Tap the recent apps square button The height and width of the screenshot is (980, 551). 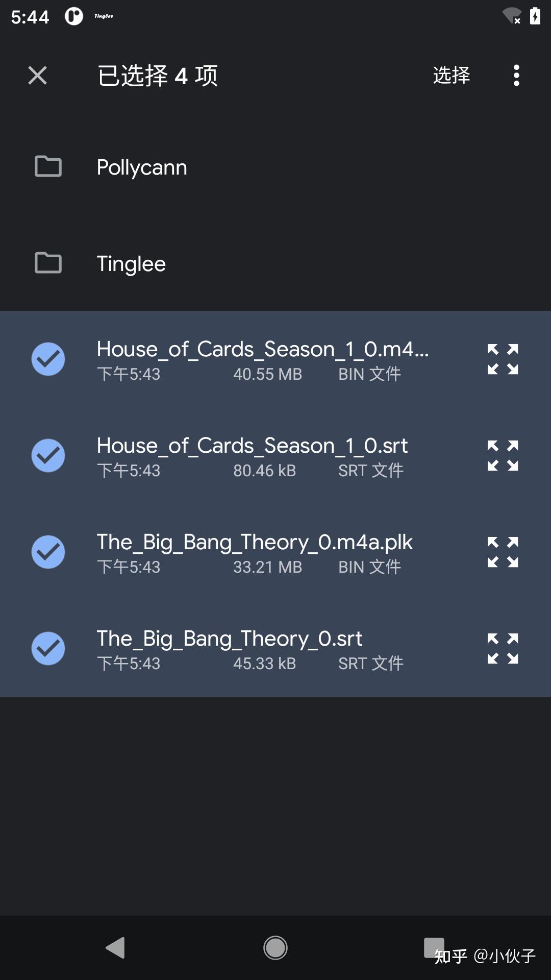click(x=434, y=947)
